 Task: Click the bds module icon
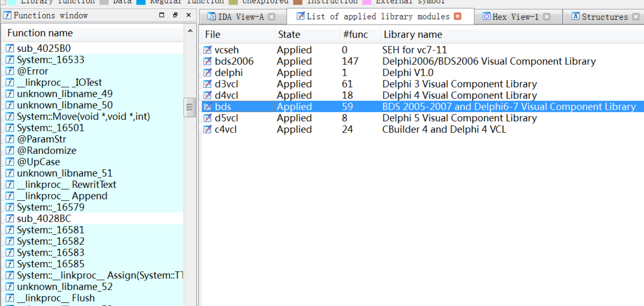[x=207, y=106]
